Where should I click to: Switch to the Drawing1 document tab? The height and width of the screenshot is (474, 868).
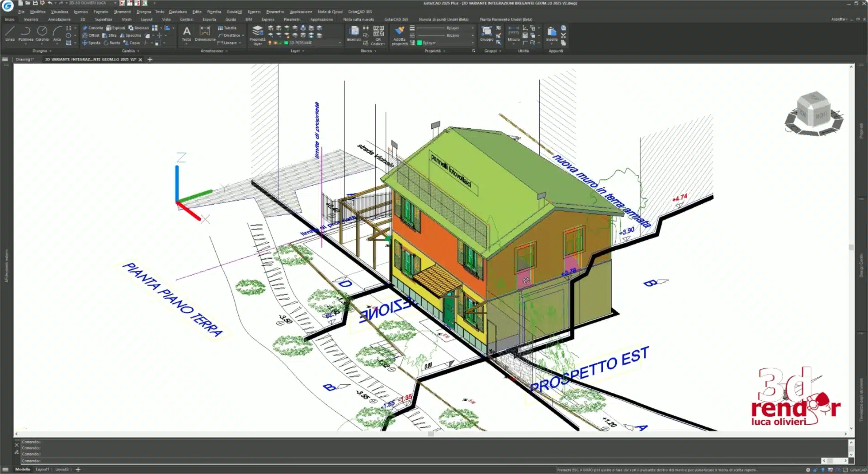point(25,59)
